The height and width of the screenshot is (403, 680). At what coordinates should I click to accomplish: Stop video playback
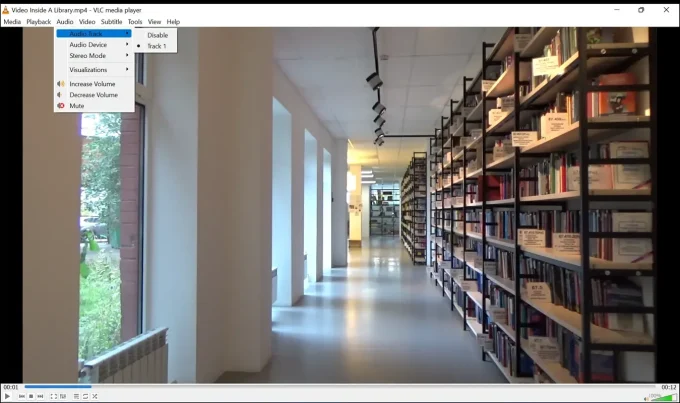tap(31, 396)
